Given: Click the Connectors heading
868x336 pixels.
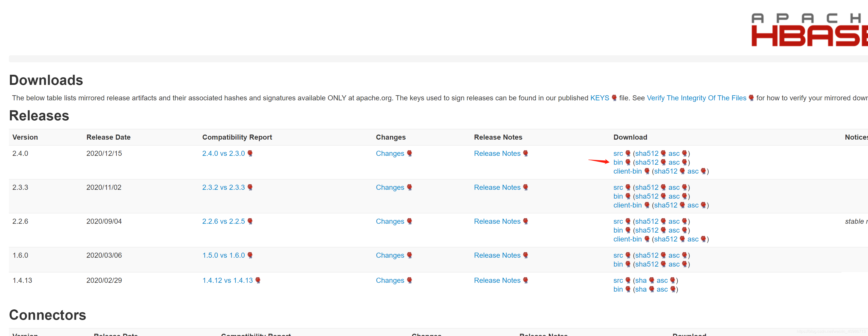Looking at the screenshot, I should click(x=47, y=315).
